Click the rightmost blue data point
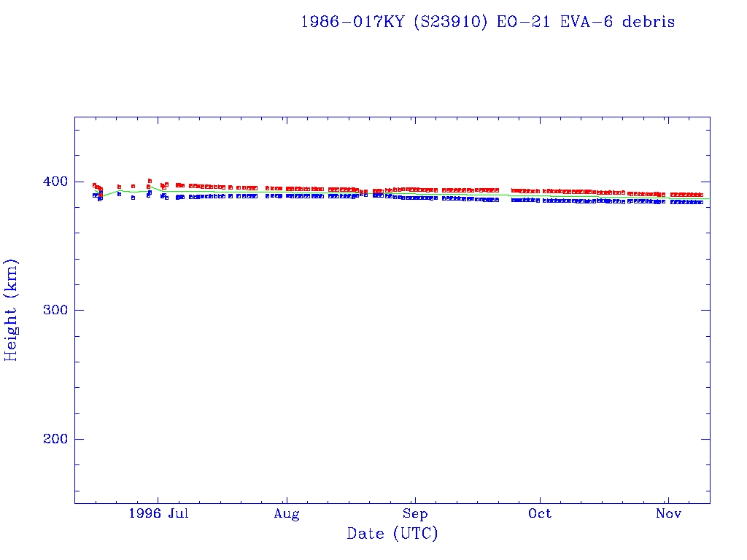 (700, 202)
